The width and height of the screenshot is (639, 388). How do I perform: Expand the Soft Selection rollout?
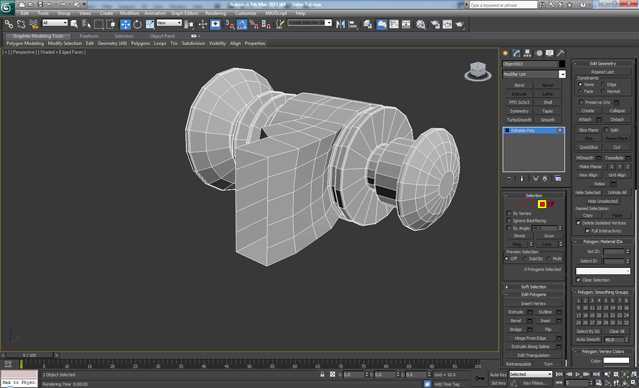[x=534, y=287]
